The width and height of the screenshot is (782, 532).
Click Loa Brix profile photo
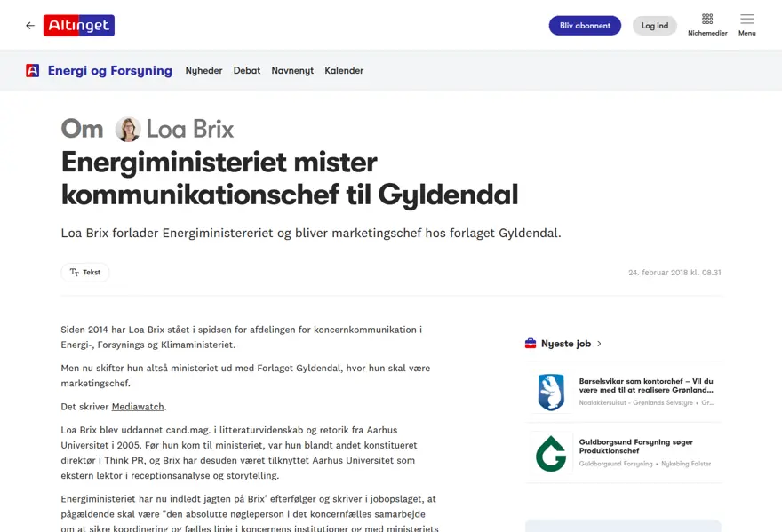(x=128, y=129)
